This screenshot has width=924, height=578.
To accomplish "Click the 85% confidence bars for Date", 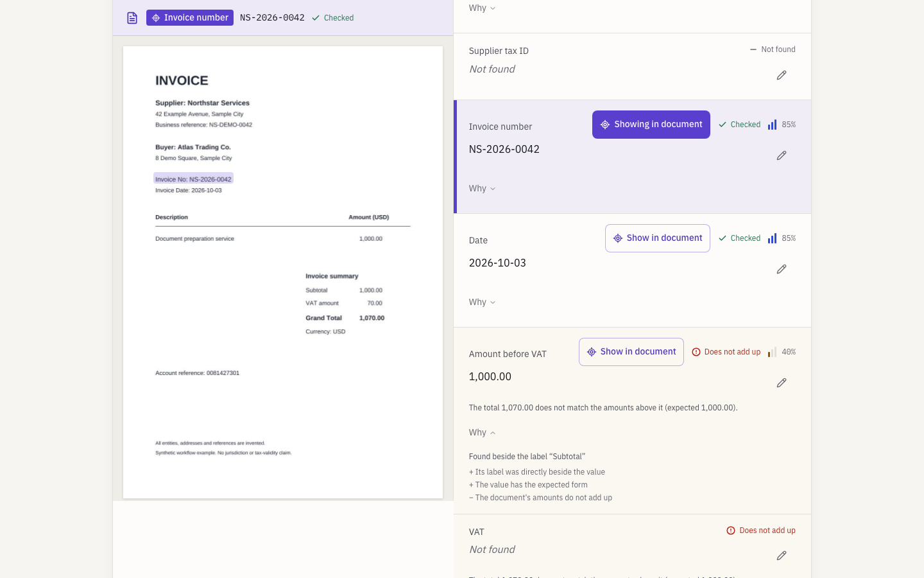I will pos(772,238).
